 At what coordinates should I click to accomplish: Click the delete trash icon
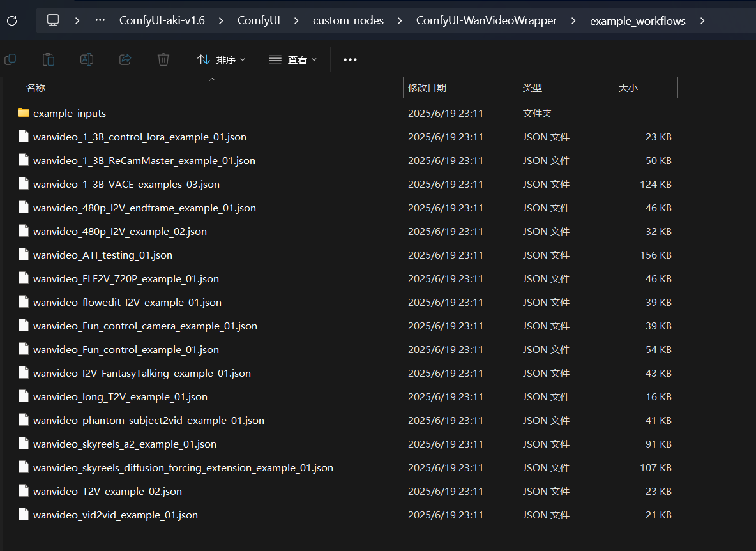click(163, 59)
